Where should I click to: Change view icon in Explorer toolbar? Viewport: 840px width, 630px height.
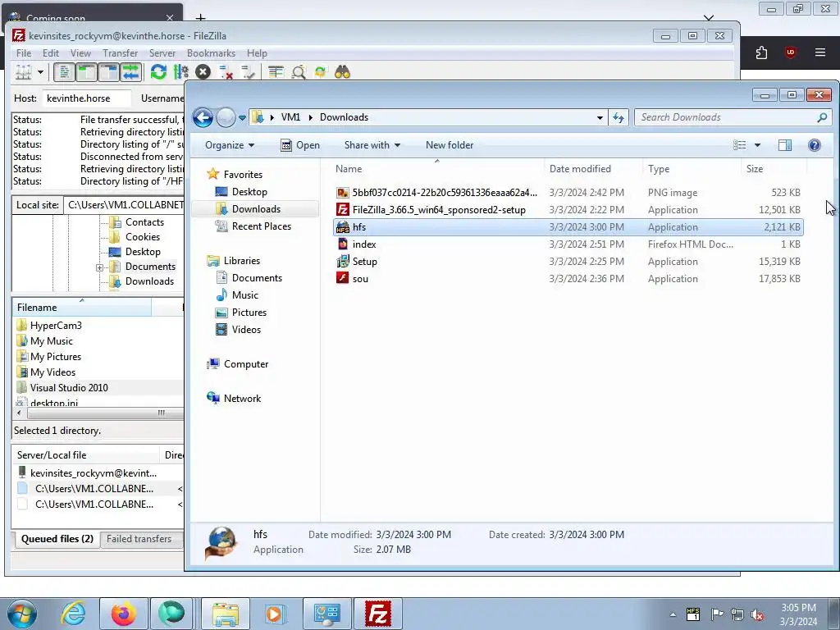coord(740,145)
